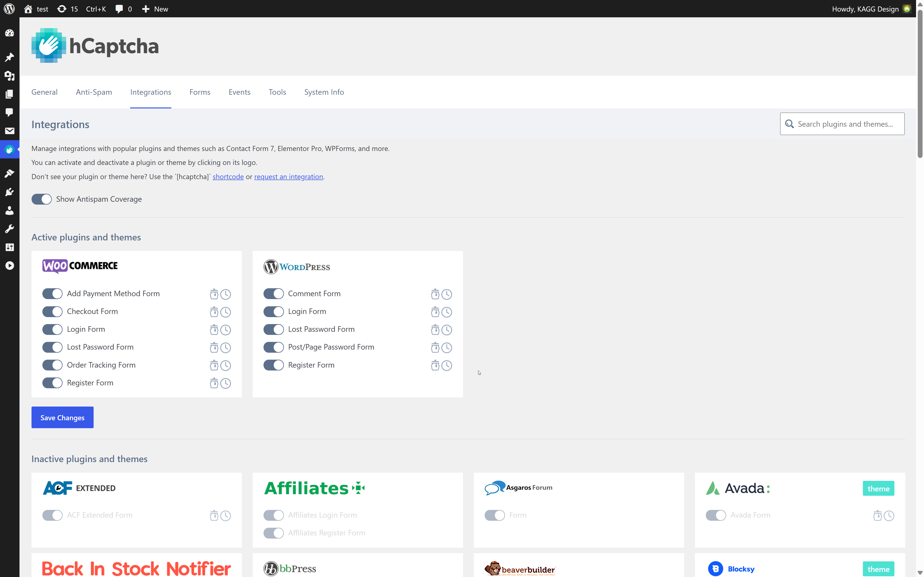The height and width of the screenshot is (577, 924).
Task: Open the Comments speech bubble icon in sidebar
Action: click(10, 113)
